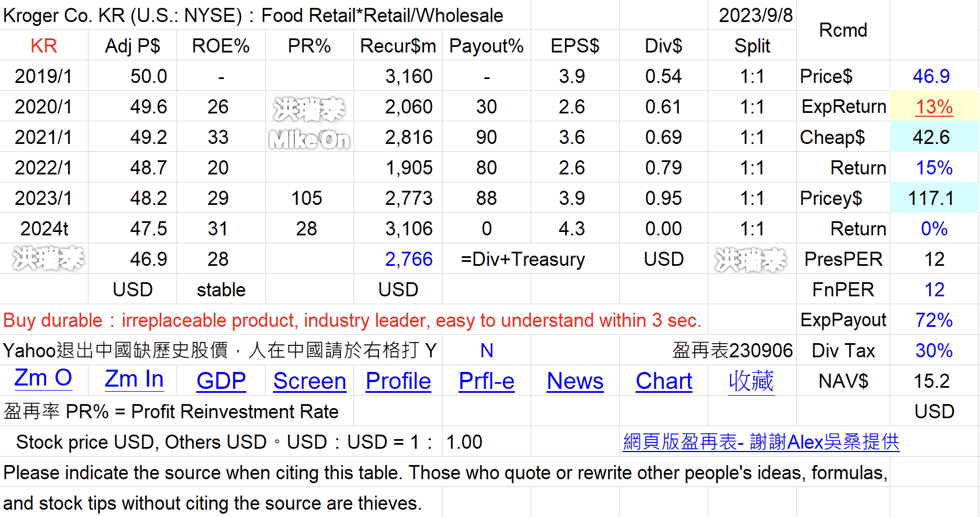The height and width of the screenshot is (517, 980).
Task: Select the FnPER value 12
Action: 934,290
